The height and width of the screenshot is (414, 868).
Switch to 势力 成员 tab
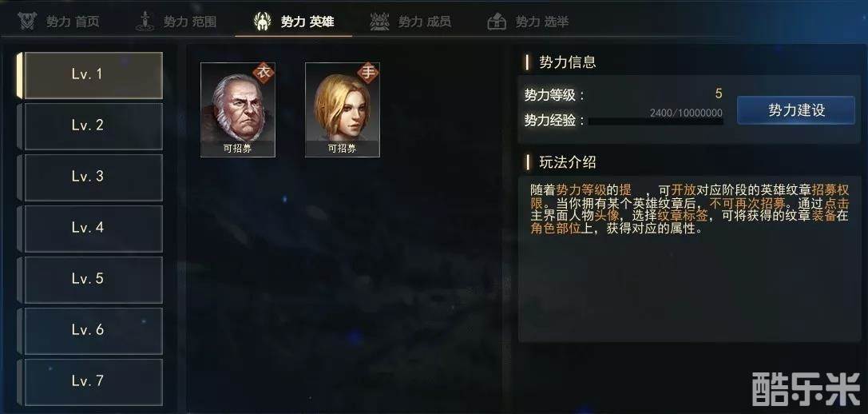click(410, 22)
